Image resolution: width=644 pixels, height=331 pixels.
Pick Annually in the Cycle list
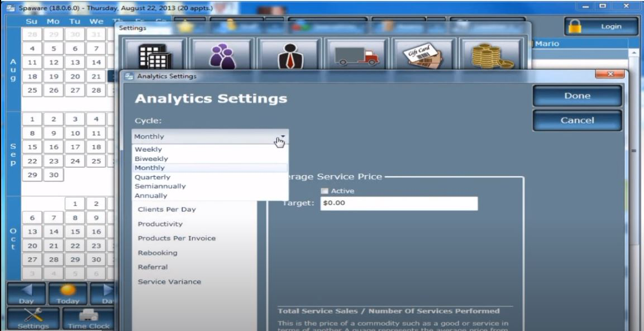tap(210, 196)
